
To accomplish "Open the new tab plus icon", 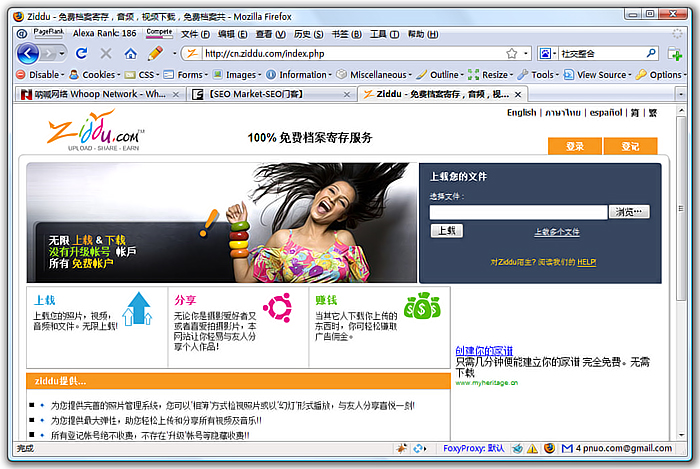I will pyautogui.click(x=675, y=54).
